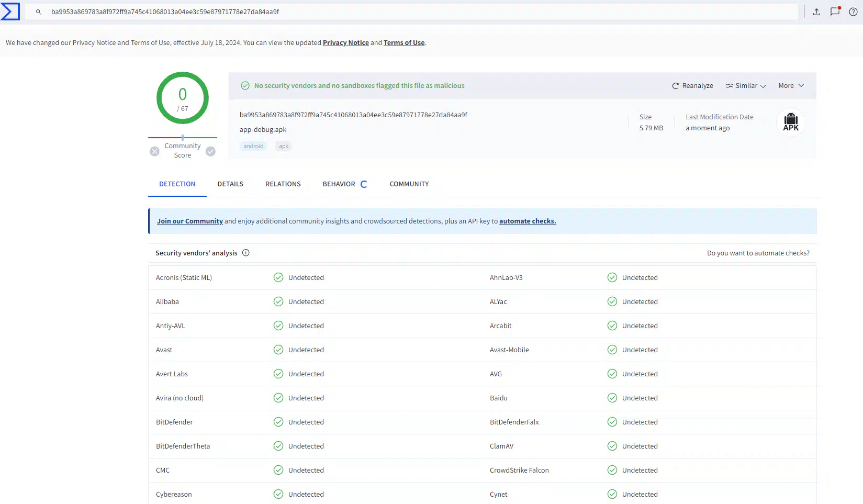Click the APK file type icon

(791, 122)
